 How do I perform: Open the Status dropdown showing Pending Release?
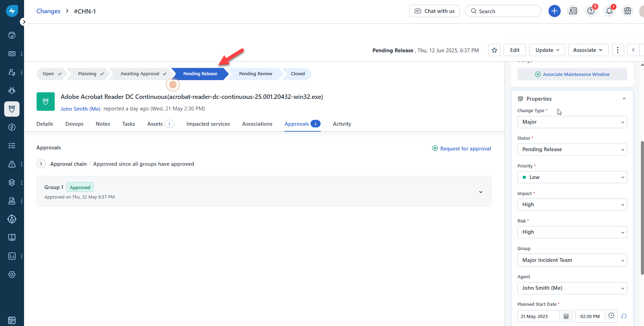coord(572,150)
